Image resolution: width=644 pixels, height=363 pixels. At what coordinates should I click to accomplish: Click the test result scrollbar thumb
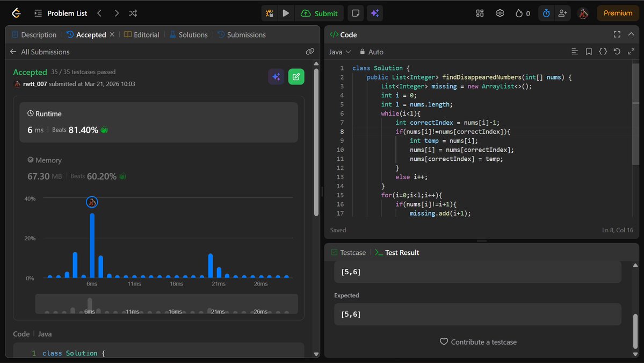coord(635,331)
